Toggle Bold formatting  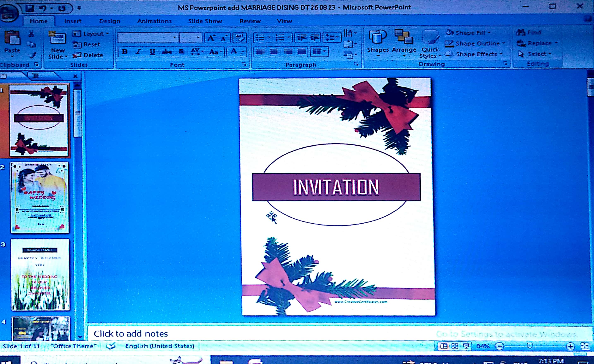[x=125, y=51]
